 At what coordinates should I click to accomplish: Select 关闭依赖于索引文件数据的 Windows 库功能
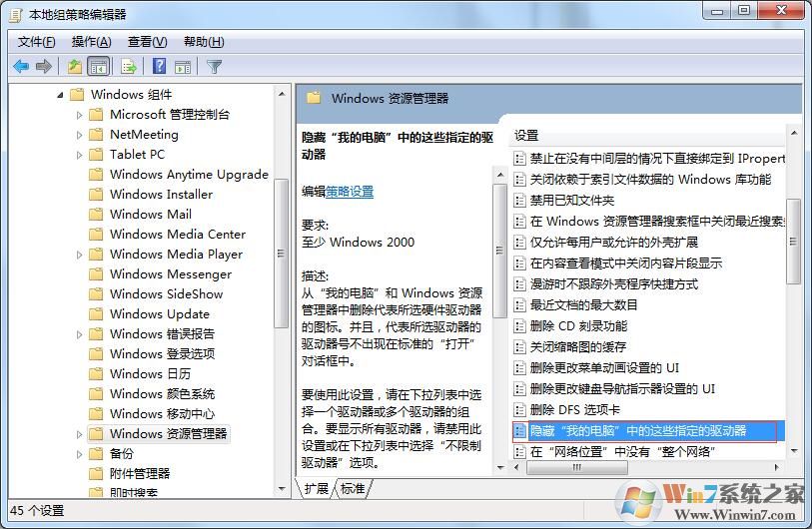(650, 179)
